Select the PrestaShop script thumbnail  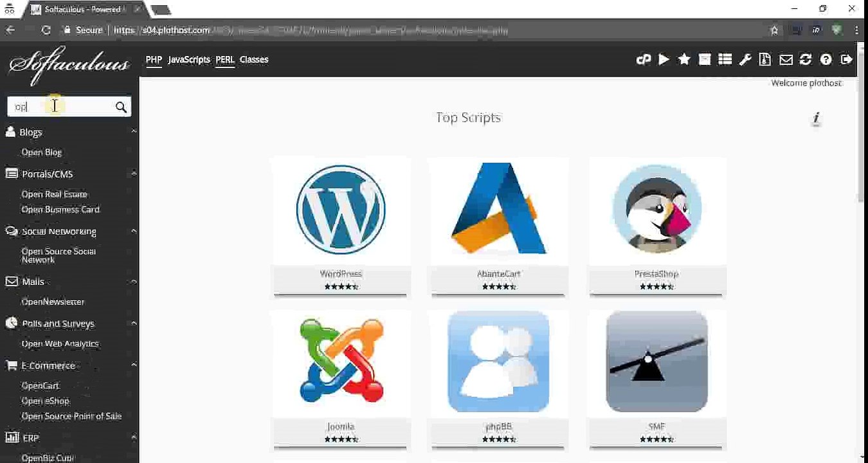click(656, 209)
